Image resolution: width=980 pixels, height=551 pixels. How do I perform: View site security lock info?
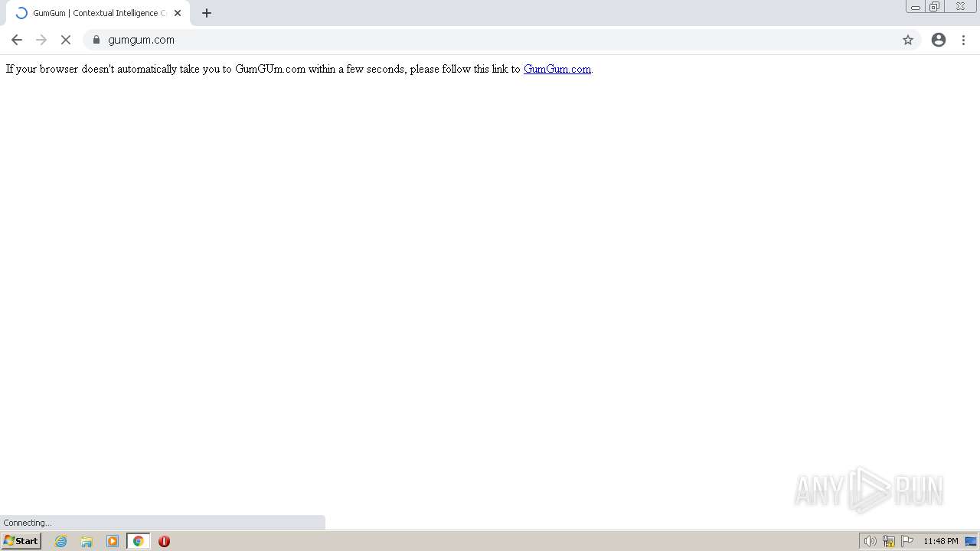(x=96, y=40)
